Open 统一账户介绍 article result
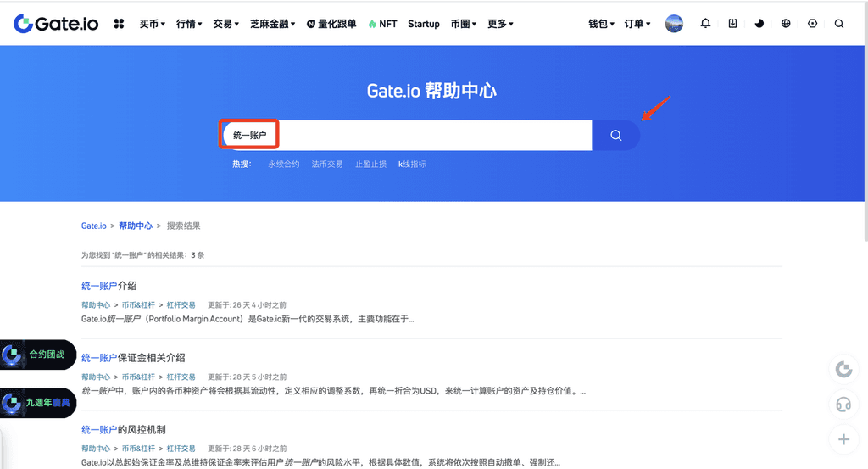 click(x=109, y=286)
